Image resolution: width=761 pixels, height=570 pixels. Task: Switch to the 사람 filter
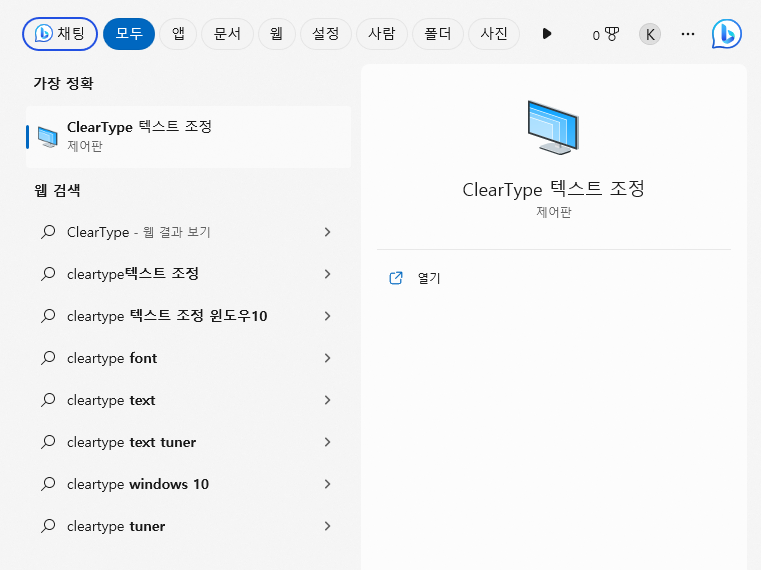[x=381, y=34]
